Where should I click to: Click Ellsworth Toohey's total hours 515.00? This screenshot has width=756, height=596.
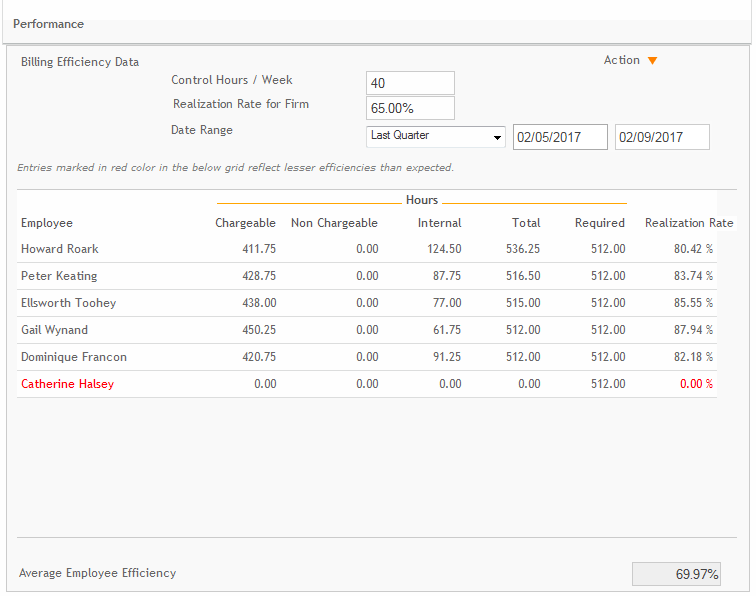[x=523, y=303]
